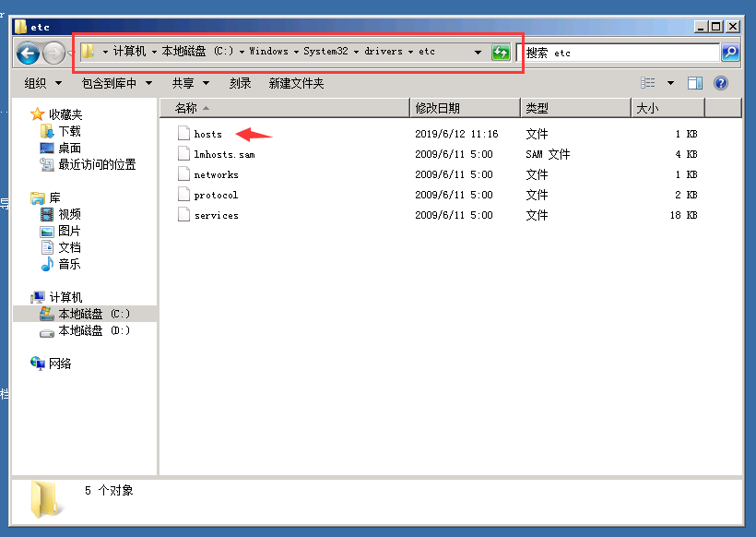756x537 pixels.
Task: Open the view options dropdown arrow
Action: (670, 83)
